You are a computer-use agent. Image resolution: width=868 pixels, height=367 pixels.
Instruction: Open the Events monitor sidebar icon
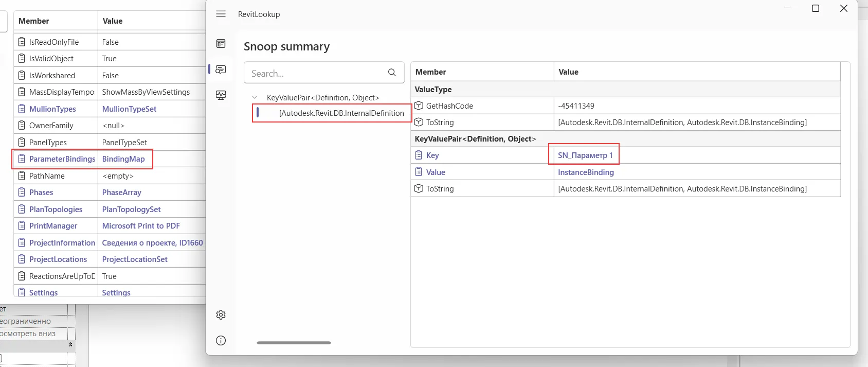coord(221,95)
